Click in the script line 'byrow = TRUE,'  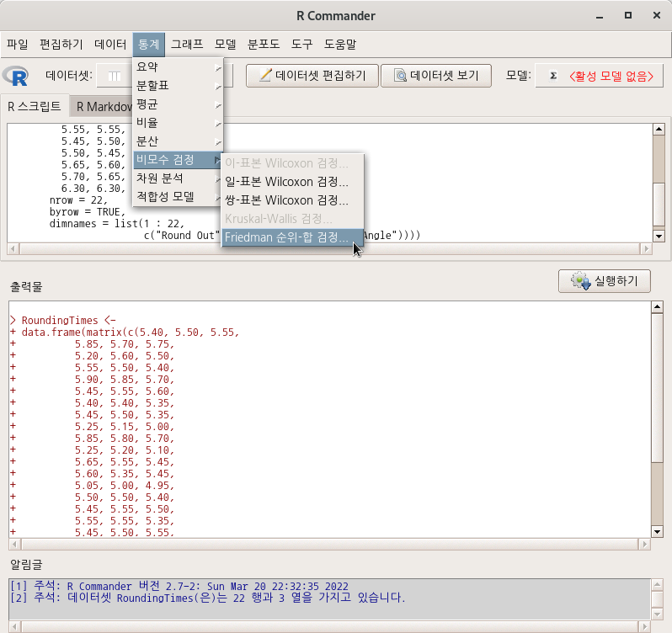point(88,211)
